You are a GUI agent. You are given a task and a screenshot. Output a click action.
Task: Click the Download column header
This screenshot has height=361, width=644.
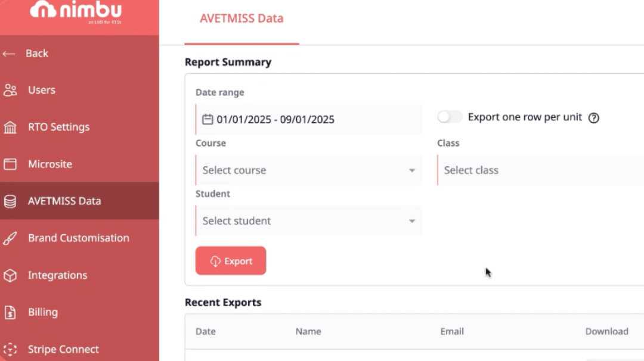[606, 331]
